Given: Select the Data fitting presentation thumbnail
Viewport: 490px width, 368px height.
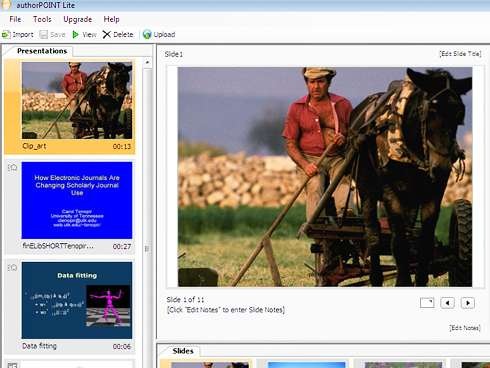Looking at the screenshot, I should [x=77, y=300].
